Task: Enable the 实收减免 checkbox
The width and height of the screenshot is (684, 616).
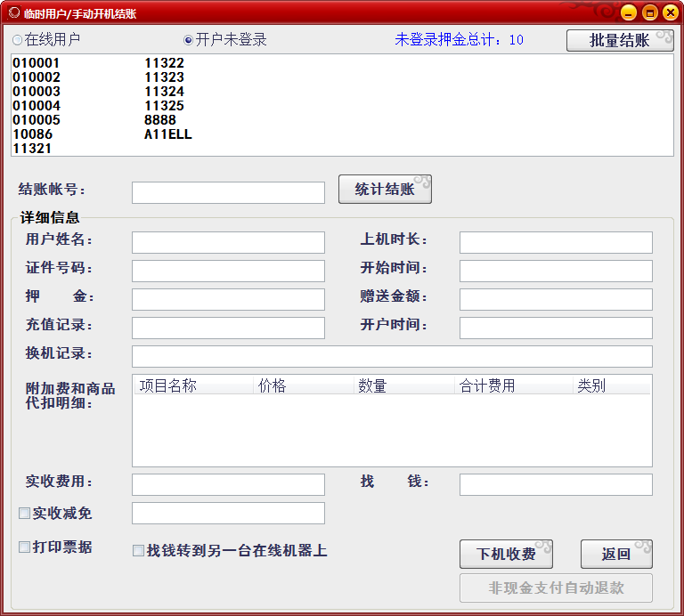Action: click(25, 514)
